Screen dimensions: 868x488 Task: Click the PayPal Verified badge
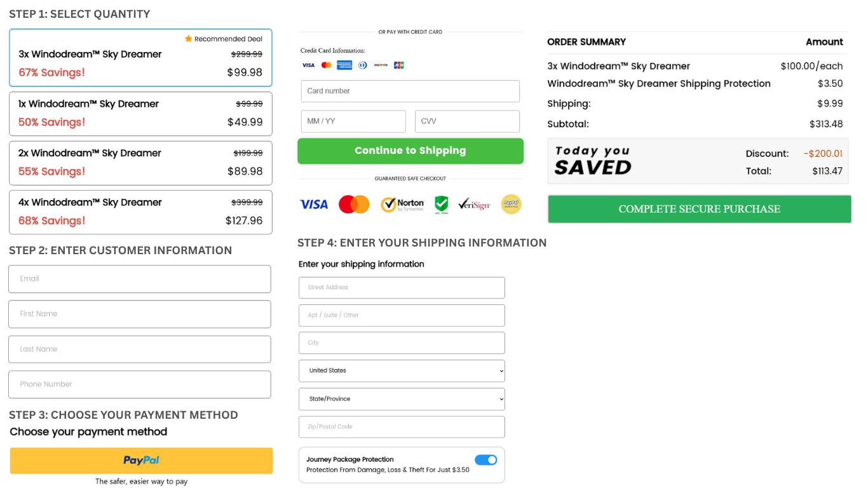coord(511,204)
